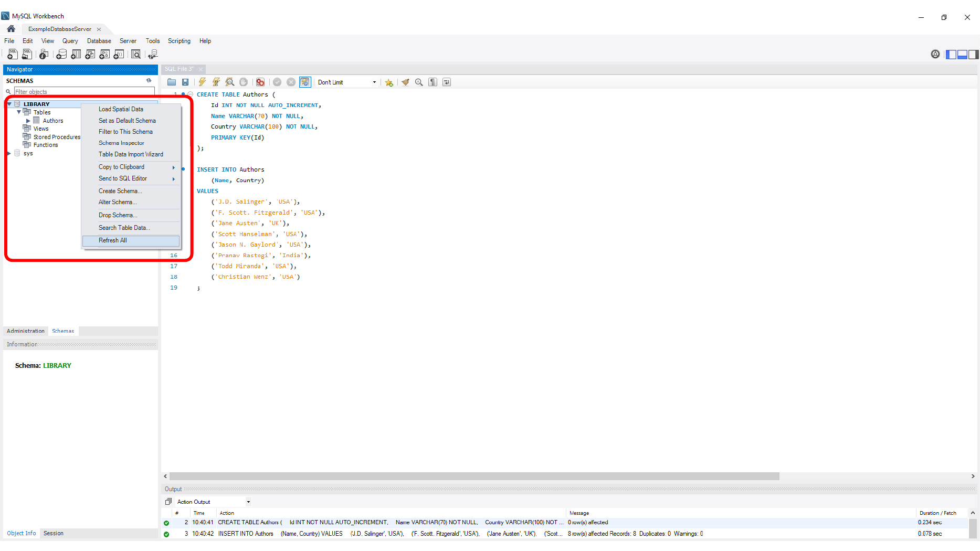The image size is (980, 551).
Task: Open the Workbench home screen
Action: 11,29
